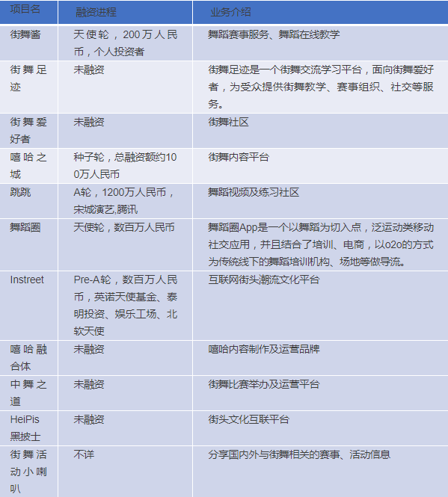The height and width of the screenshot is (497, 448).
Task: Click the 舞蹈圈 project name
Action: [29, 244]
